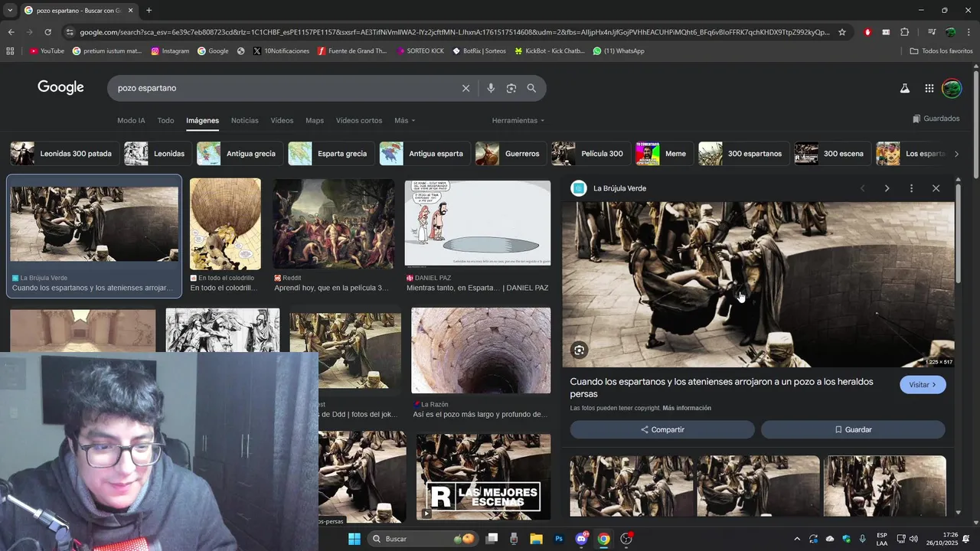Click the Visitar button
This screenshot has width=980, height=551.
pos(923,385)
